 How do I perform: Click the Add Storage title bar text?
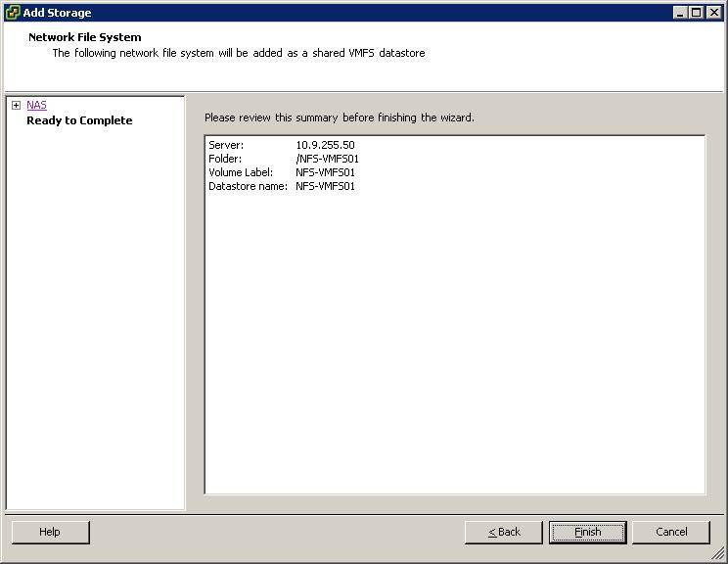coord(57,13)
